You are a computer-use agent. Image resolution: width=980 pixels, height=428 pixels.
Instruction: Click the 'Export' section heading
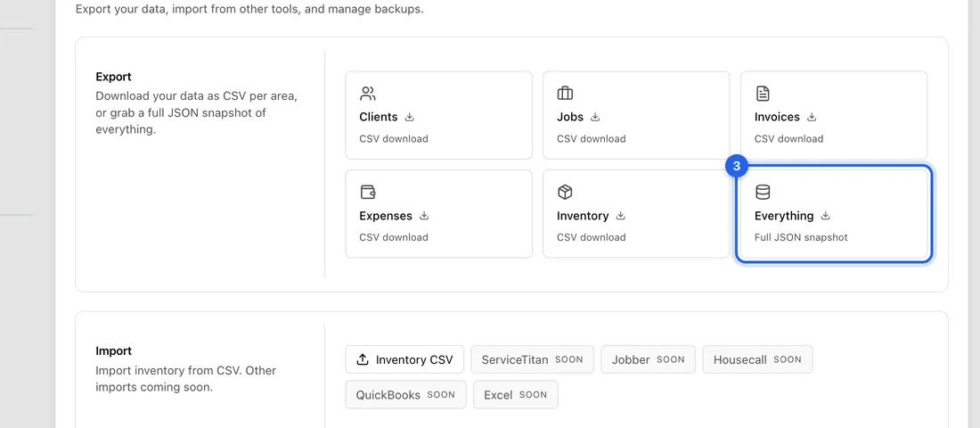pyautogui.click(x=114, y=77)
